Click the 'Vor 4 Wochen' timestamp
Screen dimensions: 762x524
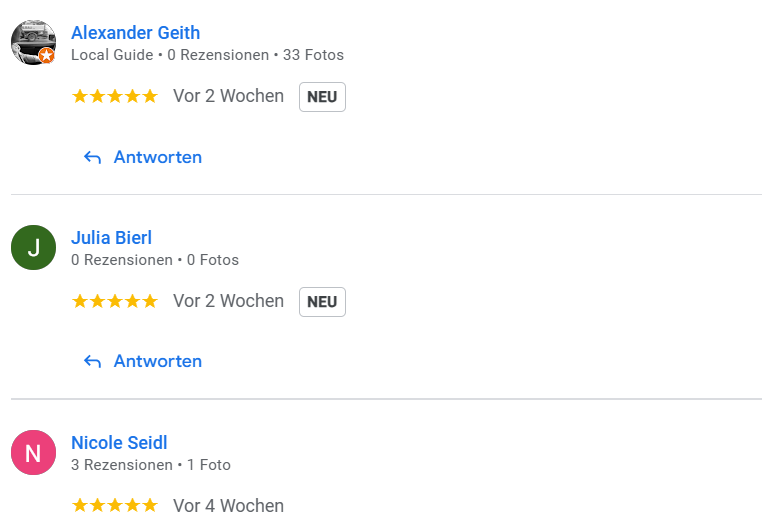(x=228, y=505)
